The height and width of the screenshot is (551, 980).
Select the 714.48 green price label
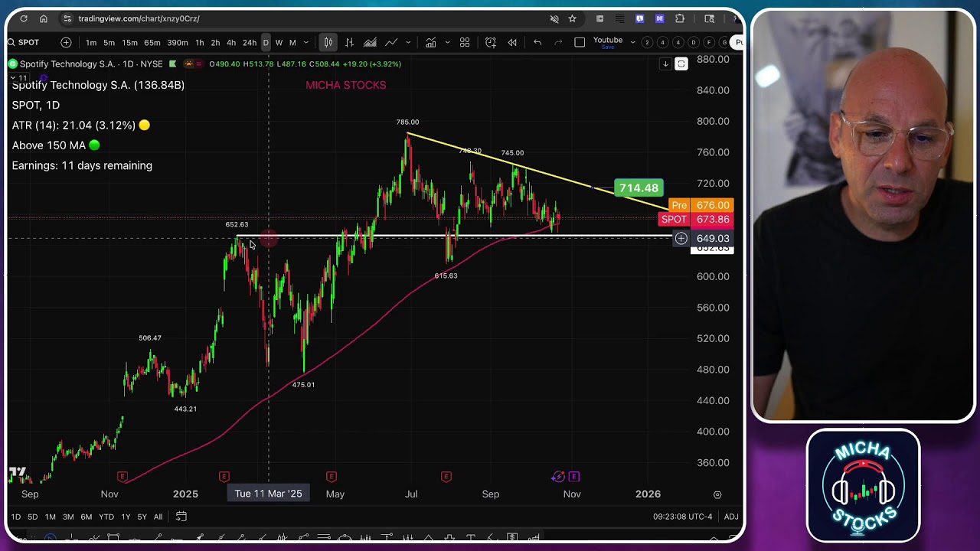pos(639,188)
